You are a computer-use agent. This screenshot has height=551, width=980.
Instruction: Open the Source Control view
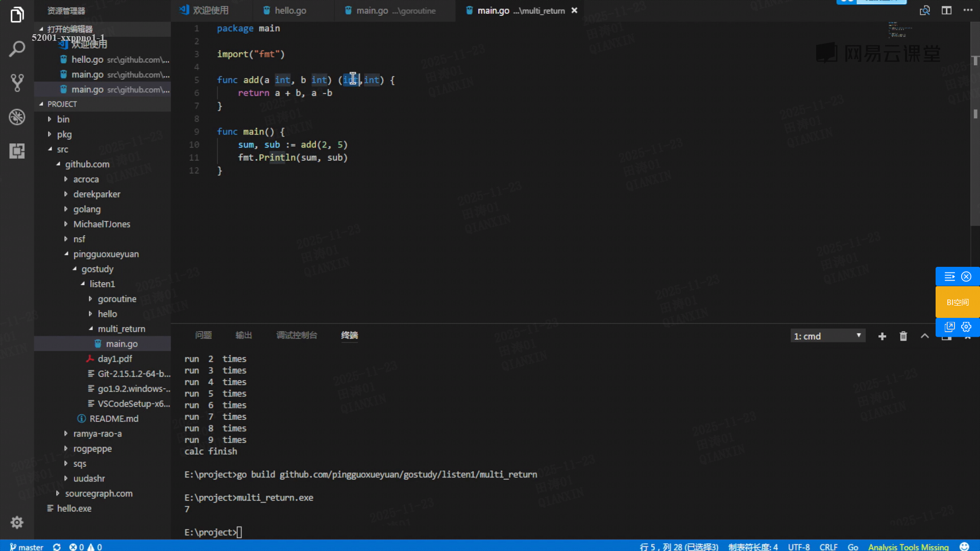click(x=17, y=83)
